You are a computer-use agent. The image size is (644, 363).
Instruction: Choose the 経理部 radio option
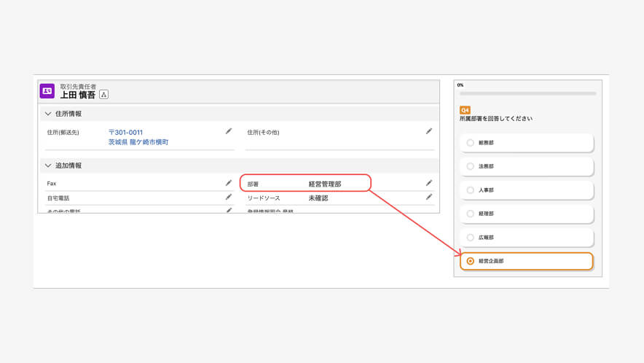(471, 214)
